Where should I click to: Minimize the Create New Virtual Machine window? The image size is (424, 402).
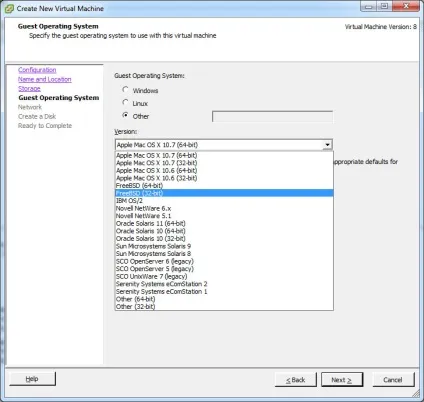pos(369,7)
